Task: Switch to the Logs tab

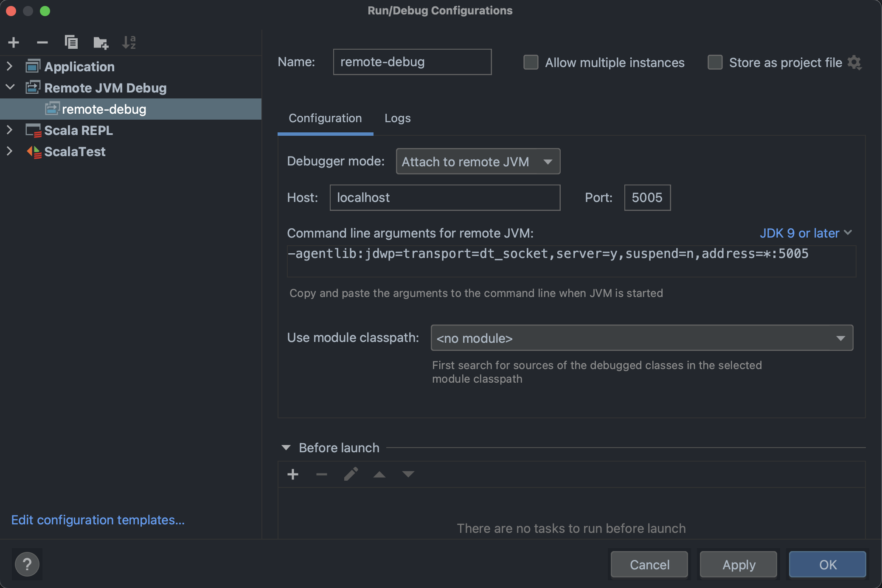Action: (x=397, y=118)
